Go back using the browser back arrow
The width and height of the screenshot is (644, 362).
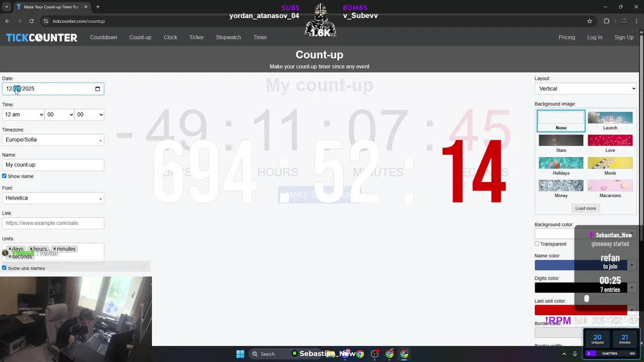[x=7, y=21]
